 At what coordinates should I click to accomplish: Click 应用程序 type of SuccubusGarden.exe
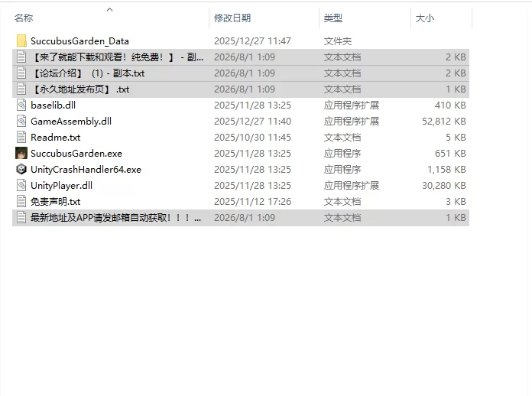click(342, 154)
